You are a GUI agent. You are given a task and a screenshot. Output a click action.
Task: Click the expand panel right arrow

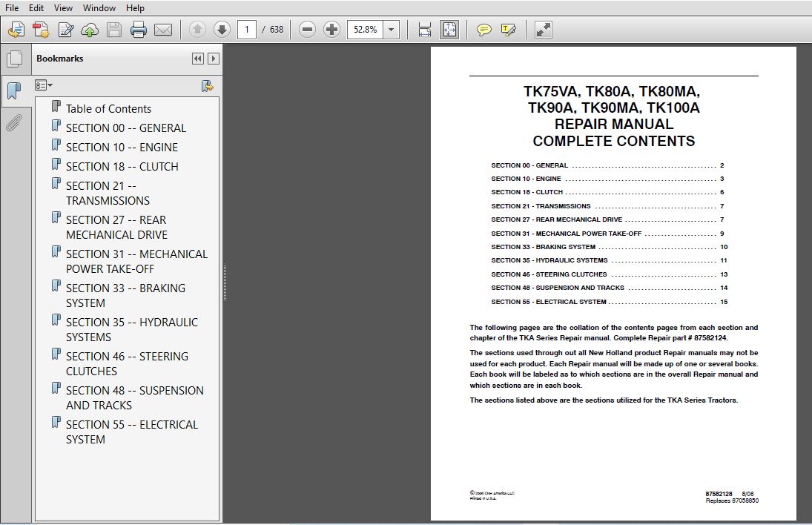[213, 59]
